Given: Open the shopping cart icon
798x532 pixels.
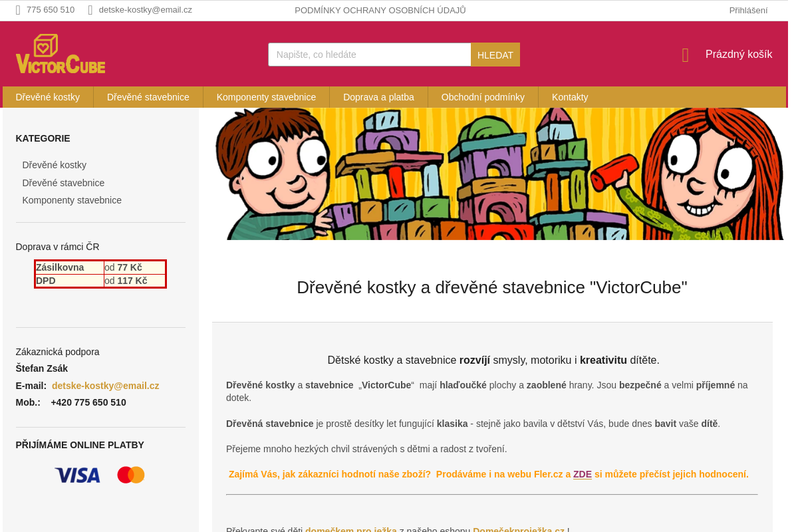Looking at the screenshot, I should pos(685,55).
